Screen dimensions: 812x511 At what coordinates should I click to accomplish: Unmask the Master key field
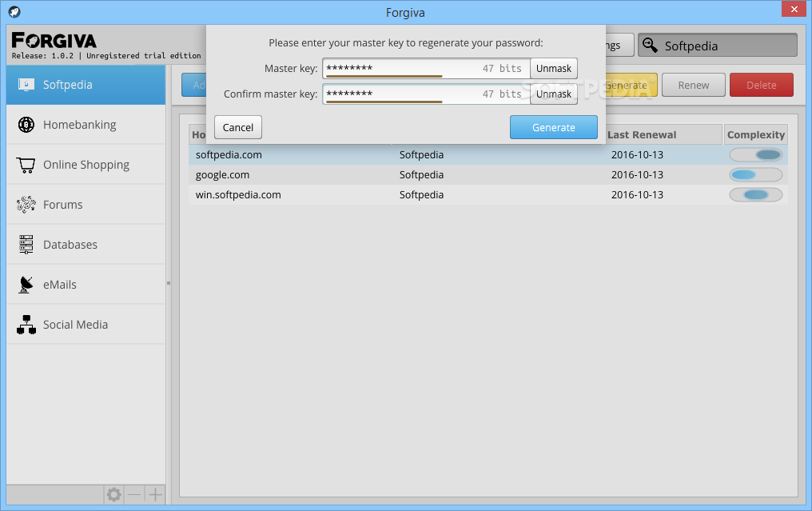[x=554, y=69]
